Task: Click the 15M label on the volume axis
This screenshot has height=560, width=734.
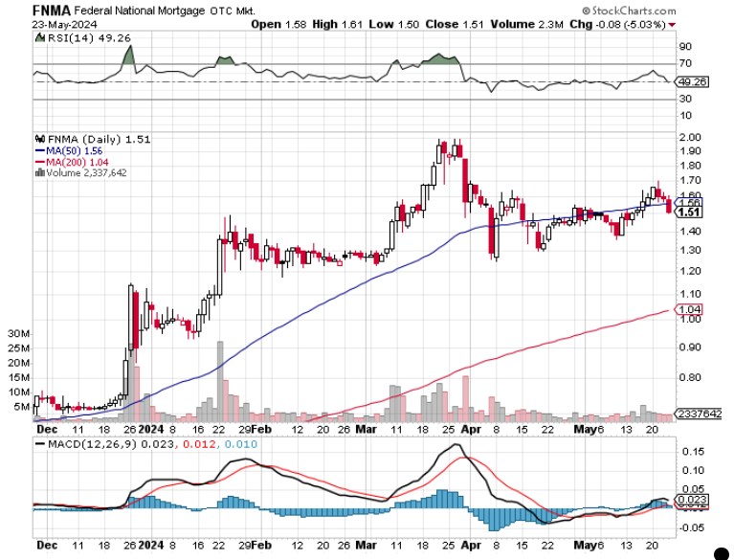Action: click(x=19, y=377)
